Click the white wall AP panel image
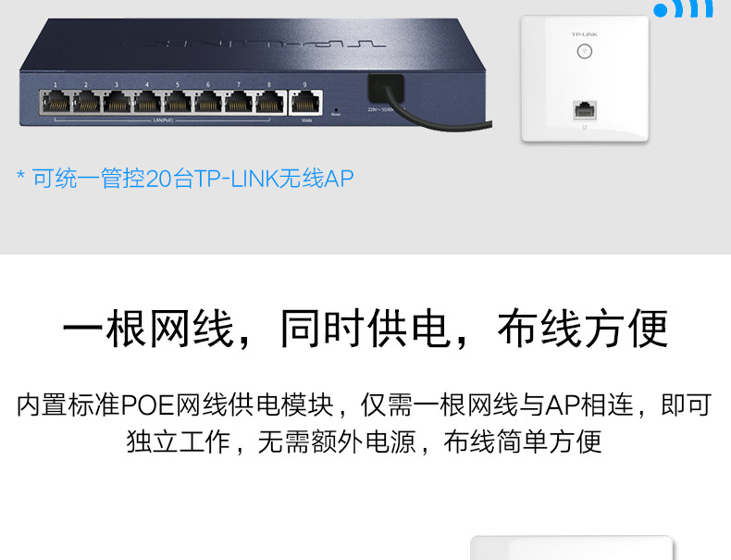This screenshot has height=560, width=731. pyautogui.click(x=585, y=79)
